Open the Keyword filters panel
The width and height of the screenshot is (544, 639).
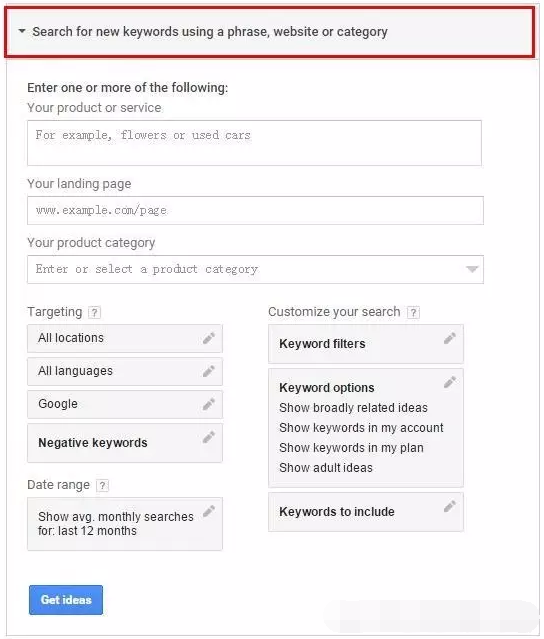pyautogui.click(x=366, y=344)
